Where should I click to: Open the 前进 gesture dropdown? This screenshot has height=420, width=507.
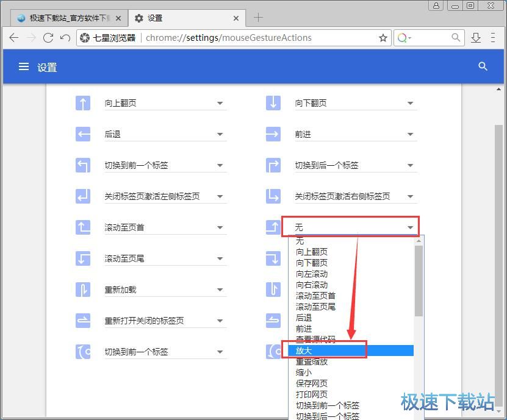(x=356, y=134)
